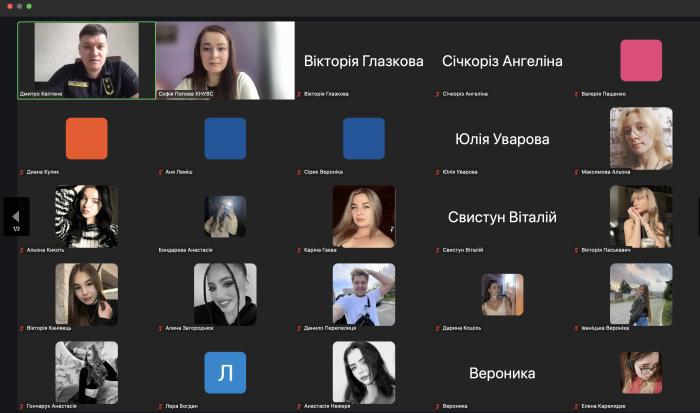Click the Бондарева Анастасія name label

185,250
